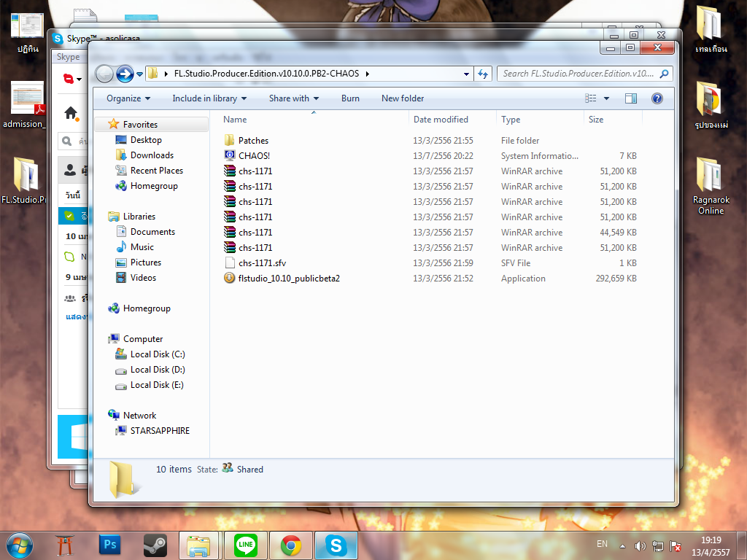Screen dimensions: 747x560
Task: Show hidden tray icons arrow
Action: (622, 546)
